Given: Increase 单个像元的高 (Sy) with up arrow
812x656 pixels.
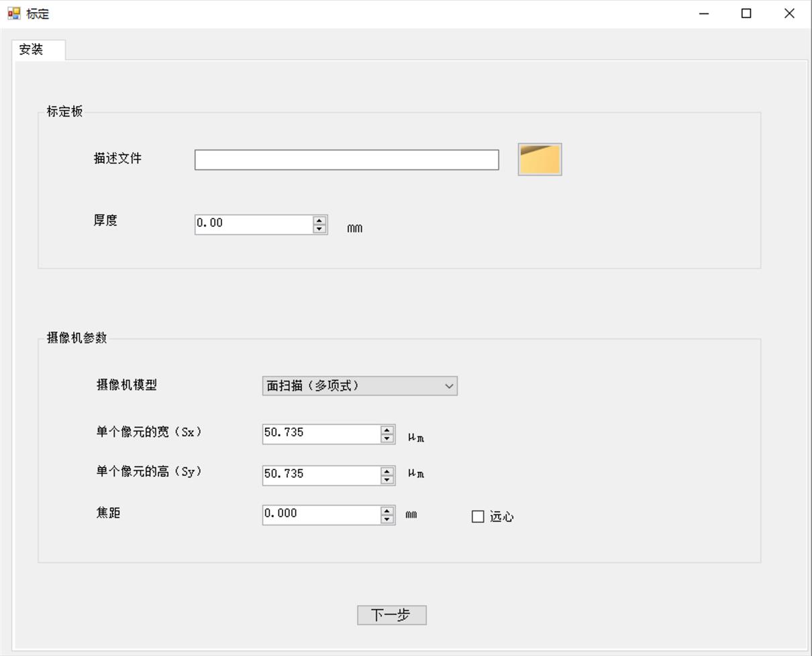Looking at the screenshot, I should [x=387, y=471].
